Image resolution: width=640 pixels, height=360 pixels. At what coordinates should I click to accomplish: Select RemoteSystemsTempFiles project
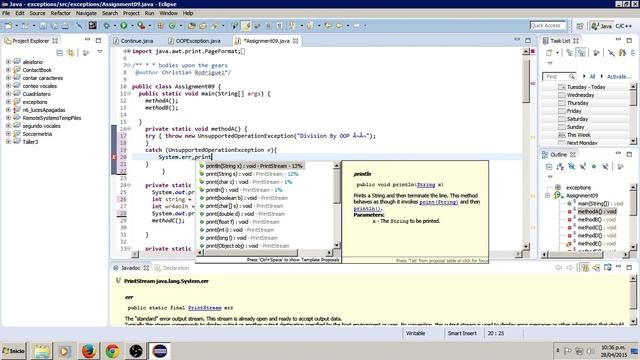(x=51, y=118)
